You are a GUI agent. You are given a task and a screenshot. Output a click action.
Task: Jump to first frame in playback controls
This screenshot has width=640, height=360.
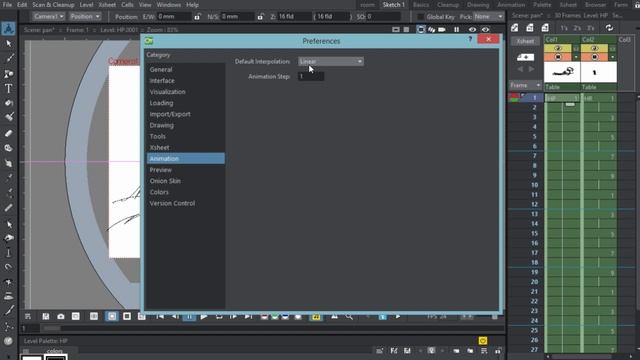coord(160,316)
